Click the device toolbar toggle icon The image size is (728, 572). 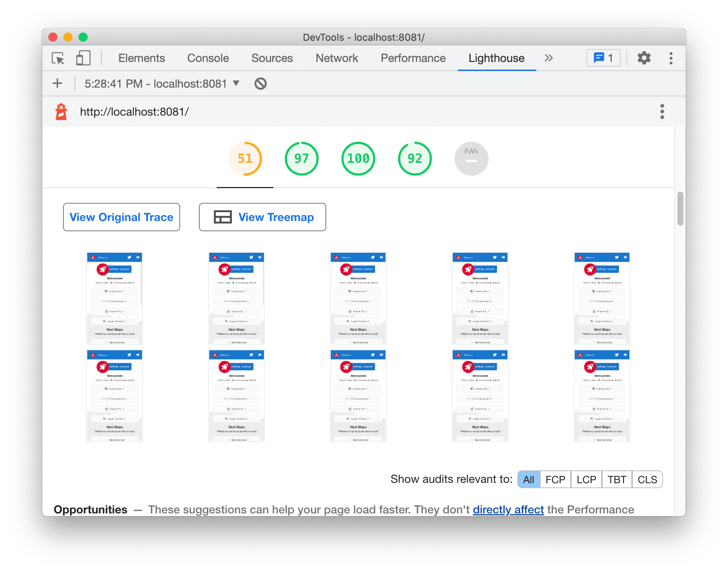point(83,57)
